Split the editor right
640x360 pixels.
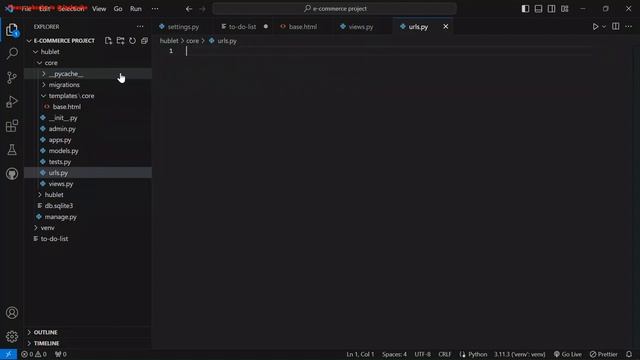pos(616,27)
